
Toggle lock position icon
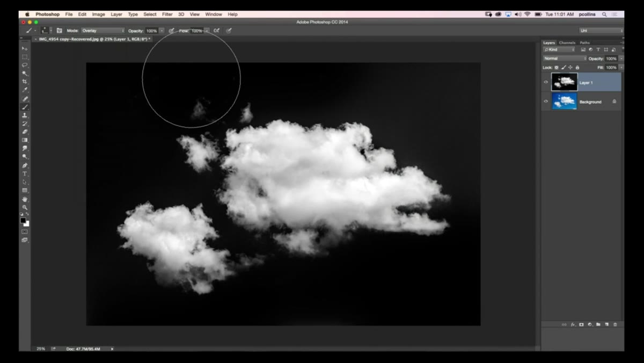(x=570, y=68)
